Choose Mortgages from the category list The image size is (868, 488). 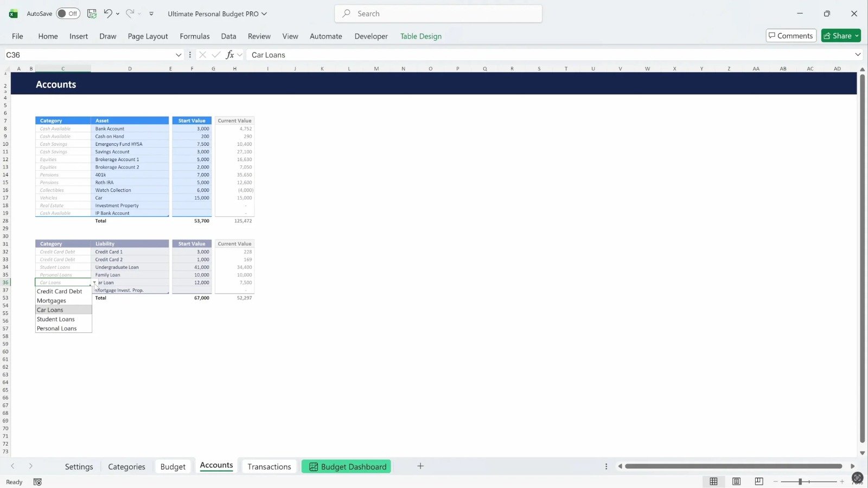[52, 301]
